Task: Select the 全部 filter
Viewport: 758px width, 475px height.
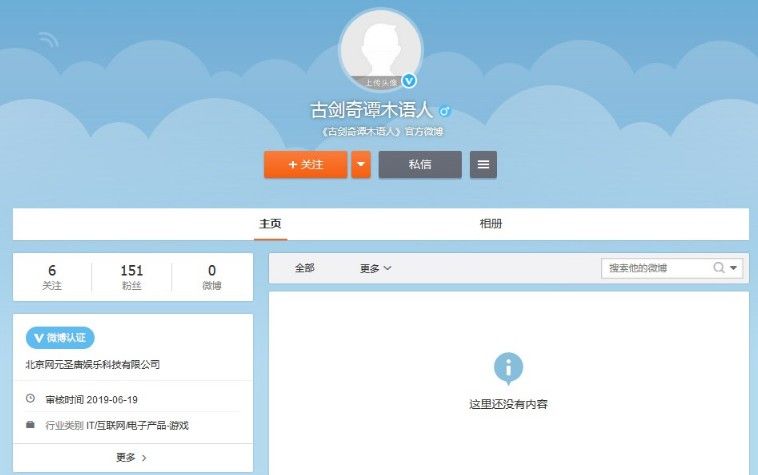Action: 305,268
